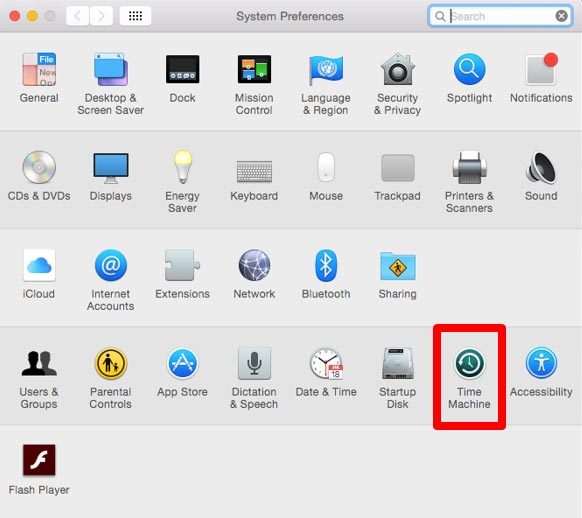Viewport: 582px width, 518px height.
Task: Click the search magnifier icon
Action: pyautogui.click(x=440, y=16)
